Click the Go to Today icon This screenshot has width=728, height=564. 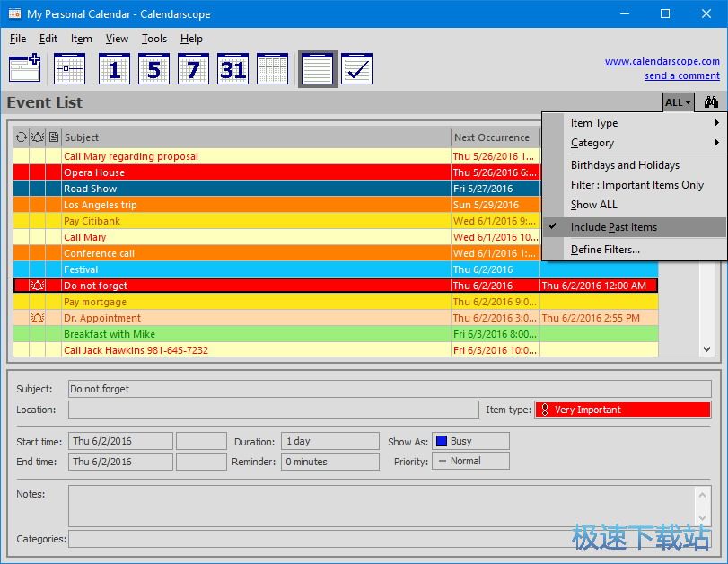pyautogui.click(x=69, y=69)
